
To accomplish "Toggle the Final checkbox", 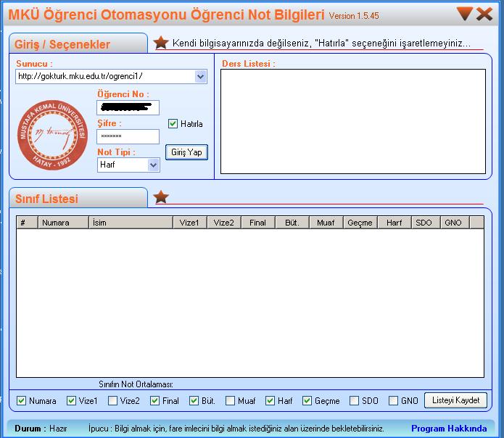I will pyautogui.click(x=154, y=400).
